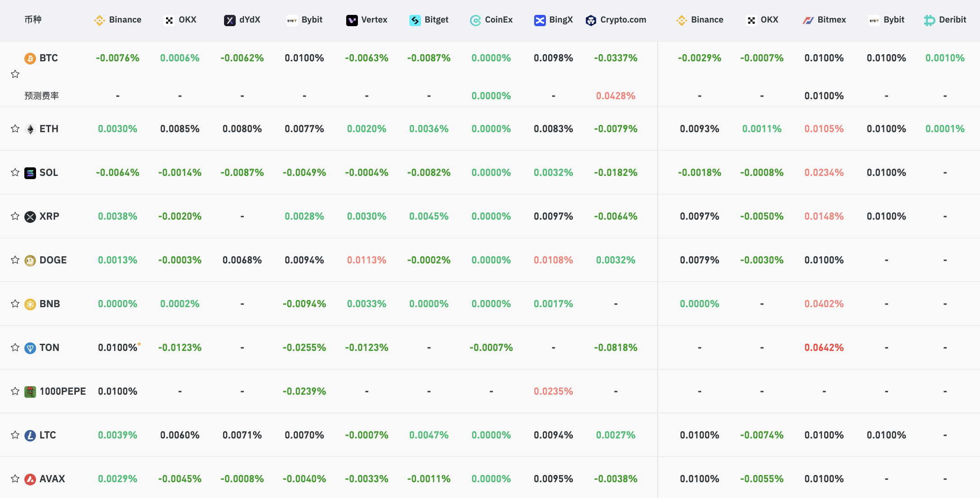Select the Vertex column header
980x498 pixels.
tap(366, 20)
